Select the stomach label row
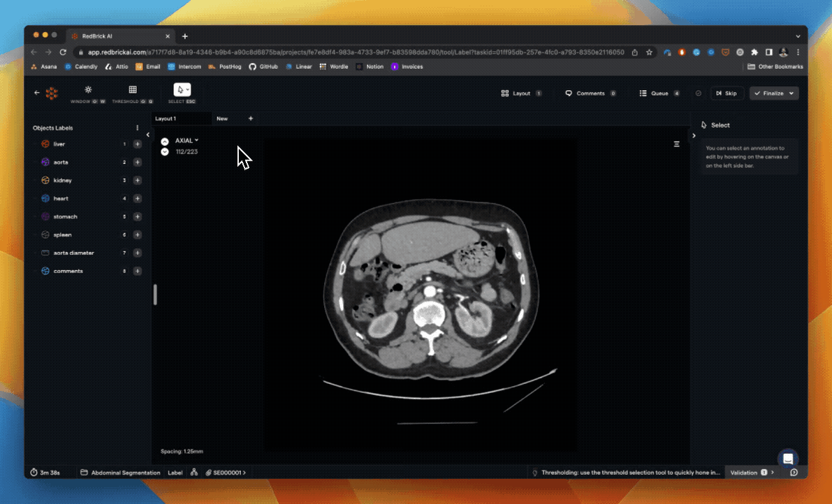Viewport: 832px width, 504px height. coord(87,216)
